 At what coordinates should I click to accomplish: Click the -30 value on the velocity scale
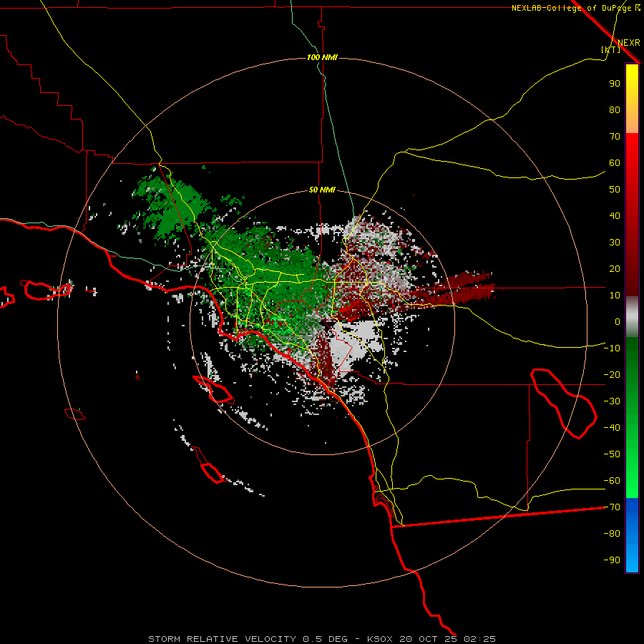tap(612, 401)
